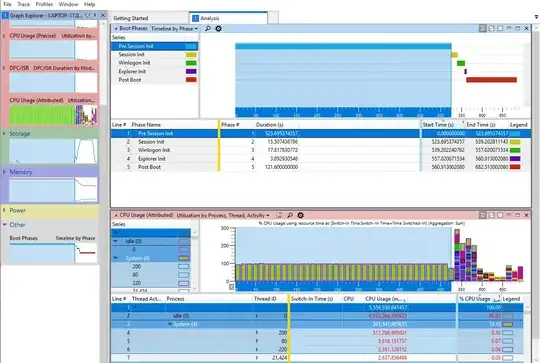
Task: Open the Profiles menu
Action: coord(44,4)
